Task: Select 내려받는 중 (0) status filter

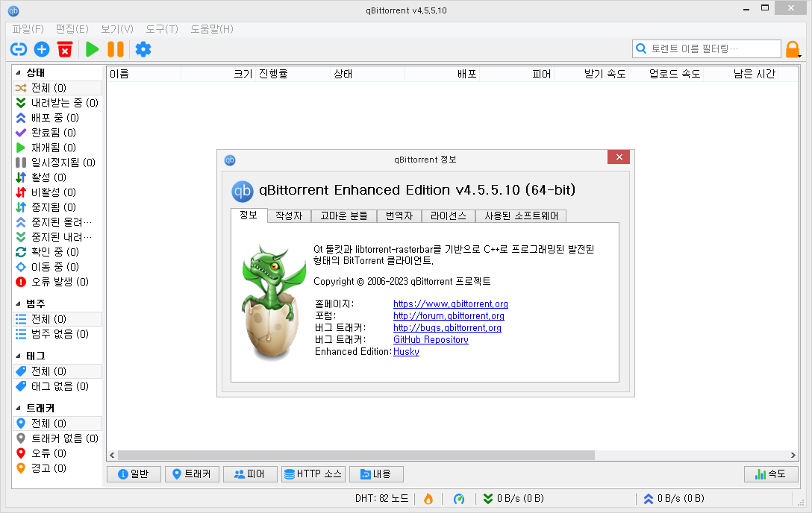Action: click(57, 103)
